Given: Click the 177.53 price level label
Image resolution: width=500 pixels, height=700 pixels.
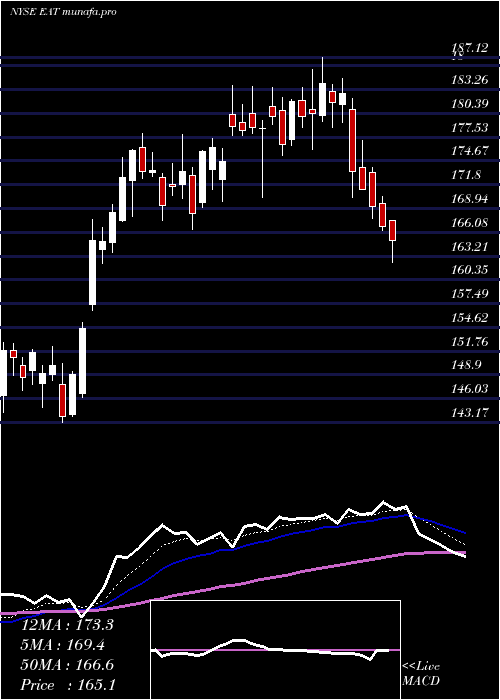Looking at the screenshot, I should (x=470, y=128).
